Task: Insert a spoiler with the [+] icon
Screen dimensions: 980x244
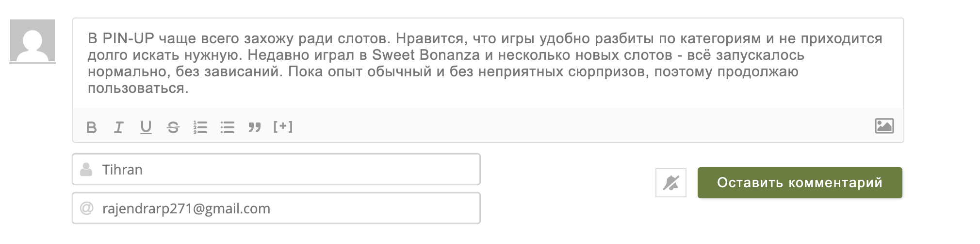Action: pos(283,127)
